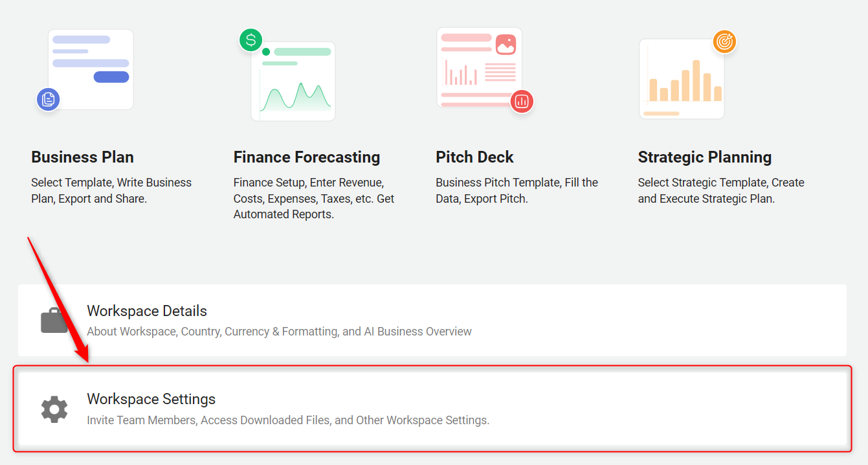Screen dimensions: 868x465
Task: Open the Pitch Deck illustration thumbnail
Action: pyautogui.click(x=480, y=67)
